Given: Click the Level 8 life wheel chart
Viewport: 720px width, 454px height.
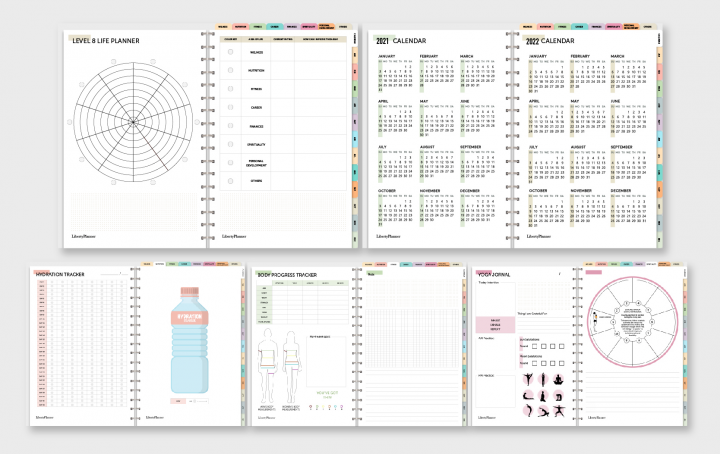Looking at the screenshot, I should 133,122.
